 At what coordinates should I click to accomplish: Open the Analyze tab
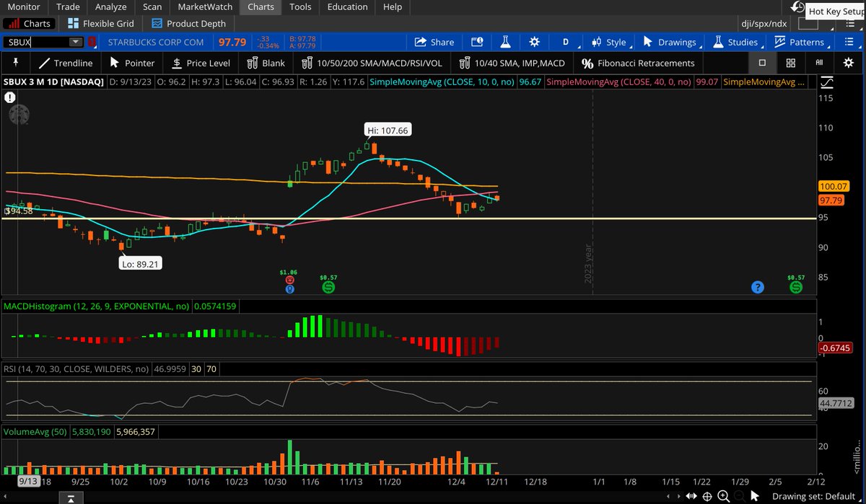[x=110, y=6]
